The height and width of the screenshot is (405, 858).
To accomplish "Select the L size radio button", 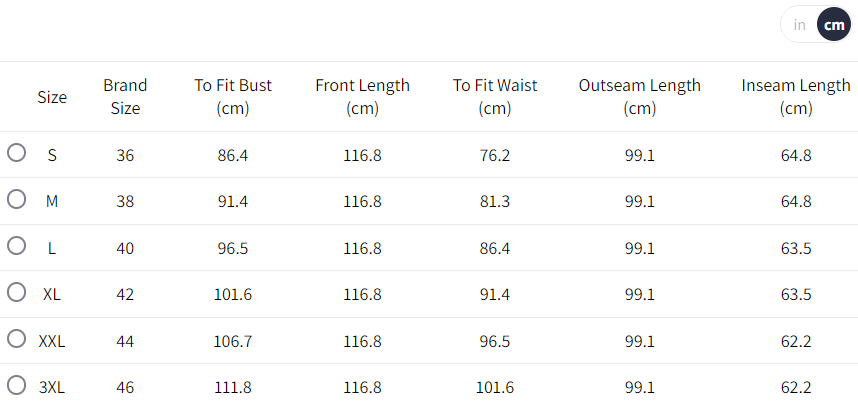I will pos(16,245).
